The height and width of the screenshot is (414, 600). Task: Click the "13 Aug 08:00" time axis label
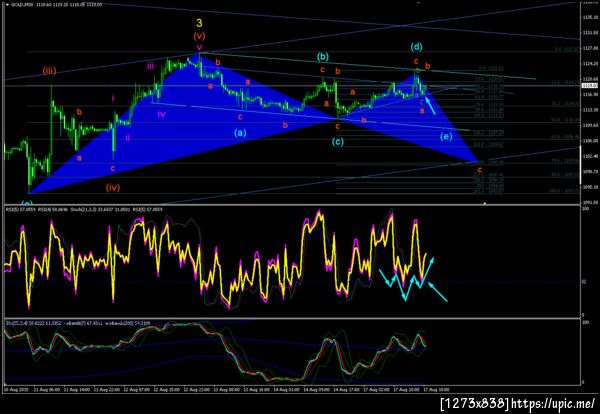point(227,390)
